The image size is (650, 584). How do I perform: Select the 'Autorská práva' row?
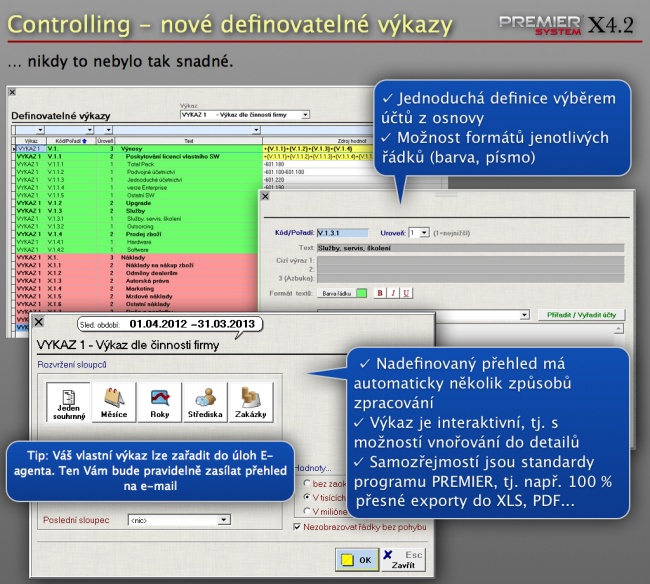pos(139,281)
